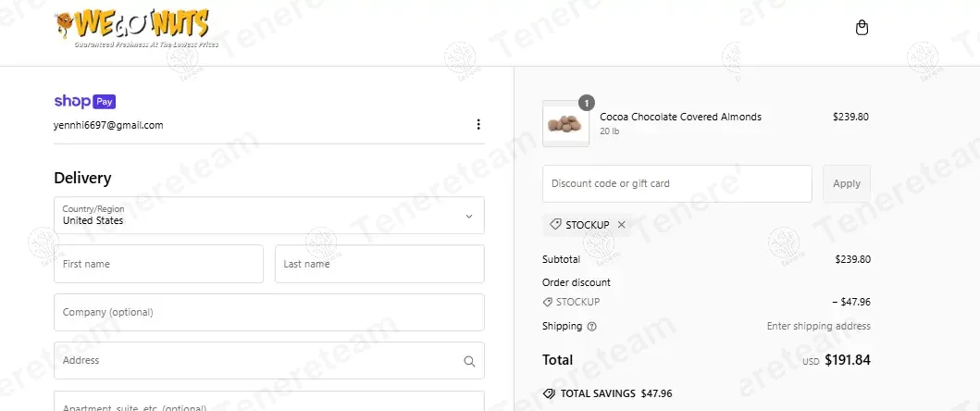Click the STOCKUP tag icon under Order discount
Viewport: 980px width, 411px height.
coord(548,302)
